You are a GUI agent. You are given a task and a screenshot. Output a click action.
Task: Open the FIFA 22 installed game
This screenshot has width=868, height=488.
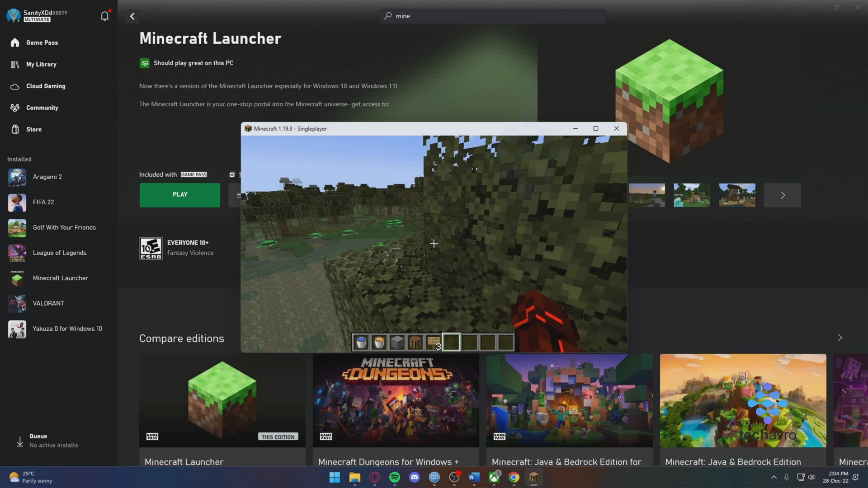pyautogui.click(x=43, y=202)
